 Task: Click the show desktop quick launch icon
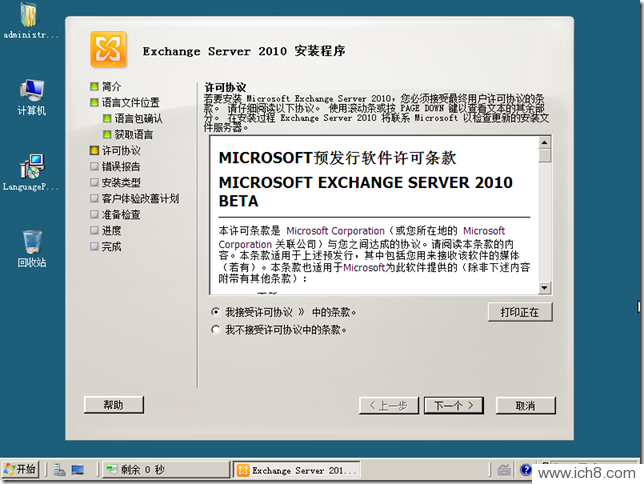[x=78, y=470]
